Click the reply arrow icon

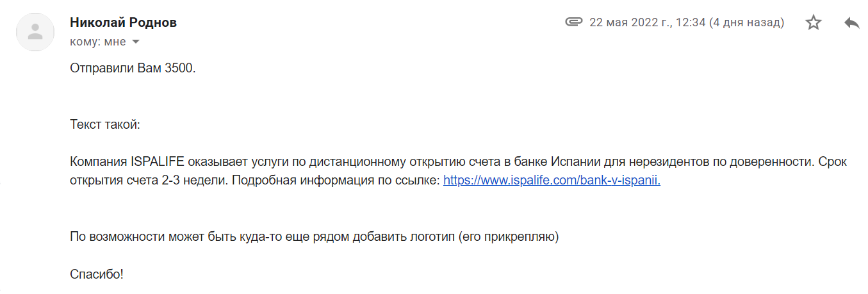click(851, 23)
